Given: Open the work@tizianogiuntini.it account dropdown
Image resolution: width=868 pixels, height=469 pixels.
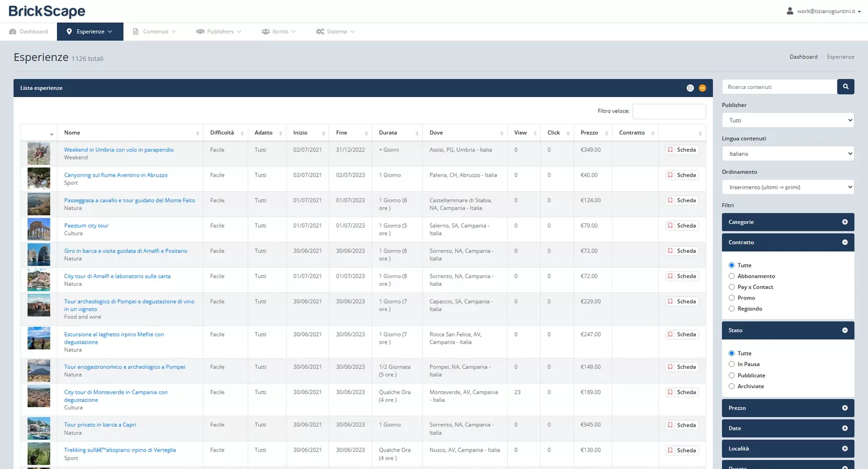Looking at the screenshot, I should tap(824, 11).
